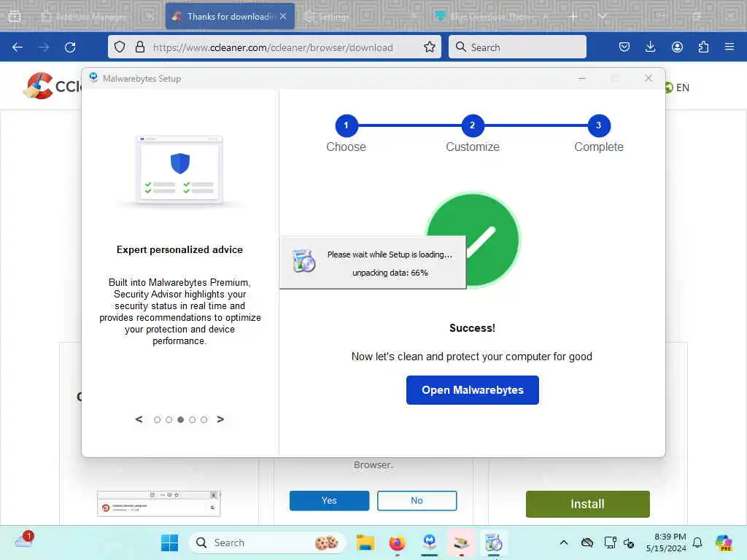
Task: Click the OneDrive cloud tray icon
Action: coord(587,542)
